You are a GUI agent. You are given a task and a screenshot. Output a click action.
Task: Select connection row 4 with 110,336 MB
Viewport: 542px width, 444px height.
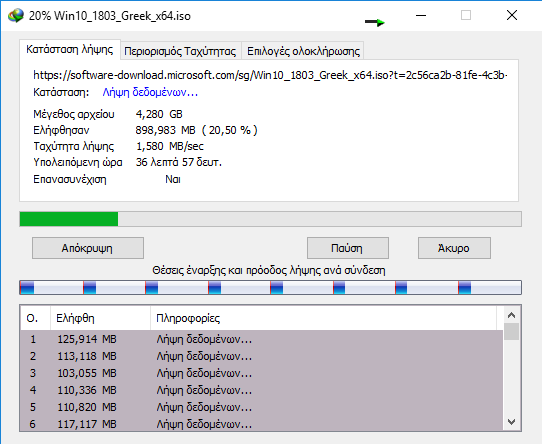262,390
